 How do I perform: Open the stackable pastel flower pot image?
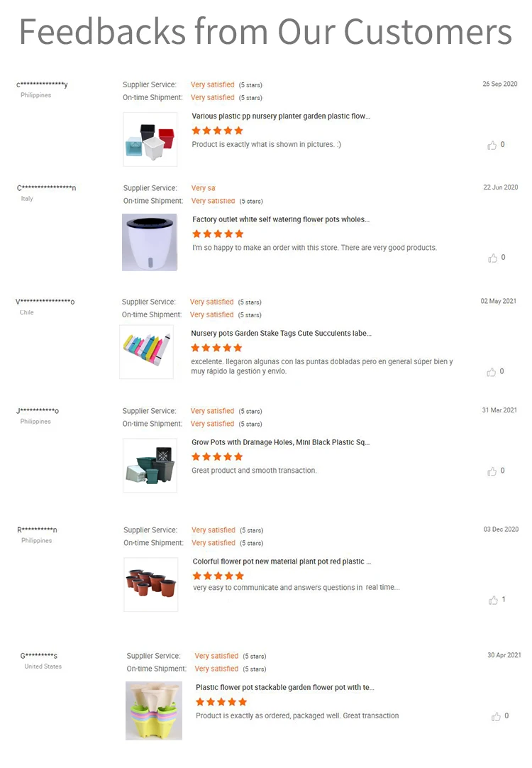pos(154,711)
